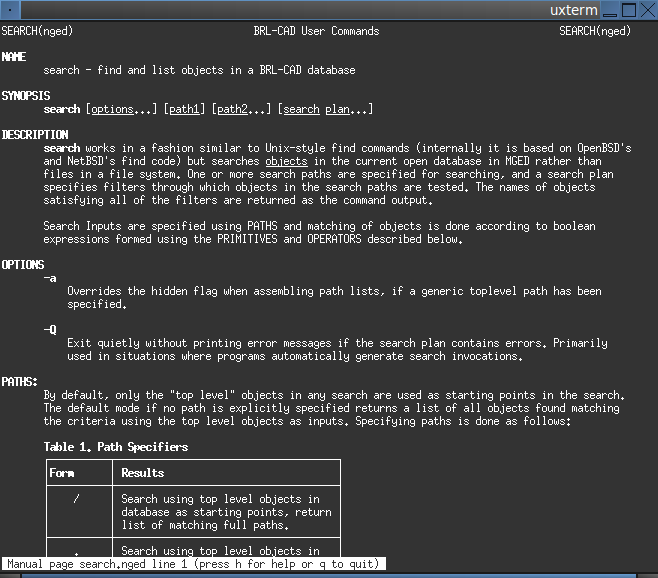Click the 'Form' table column header
This screenshot has width=658, height=578.
pyautogui.click(x=62, y=472)
